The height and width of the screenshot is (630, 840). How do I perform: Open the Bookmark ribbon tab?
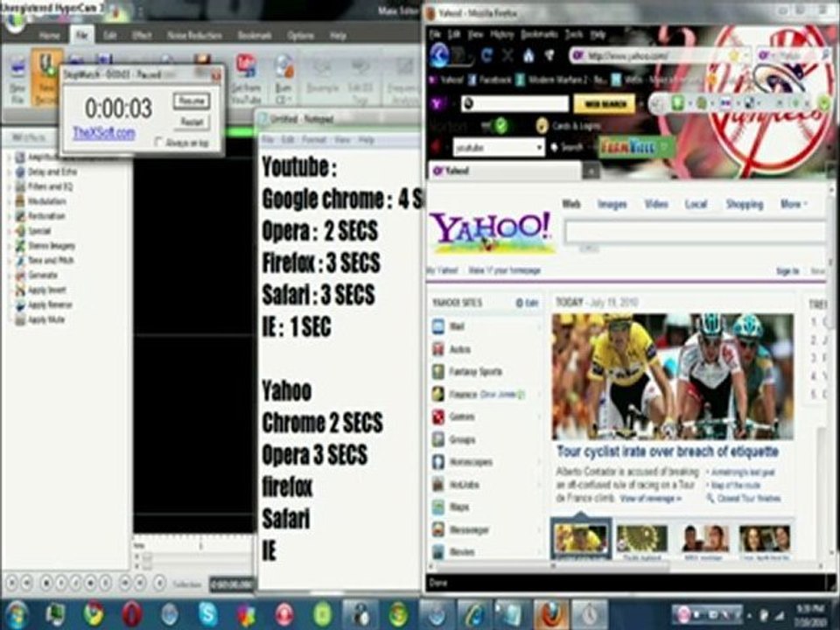pos(255,35)
